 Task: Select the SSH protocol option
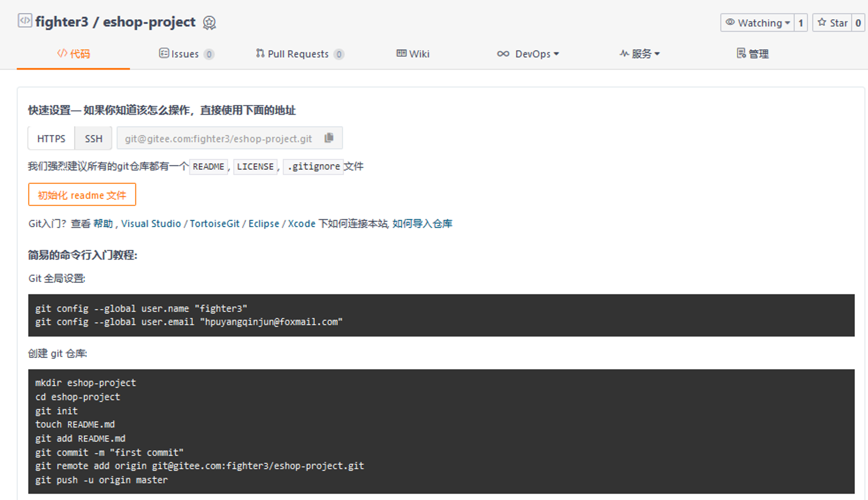[x=93, y=138]
